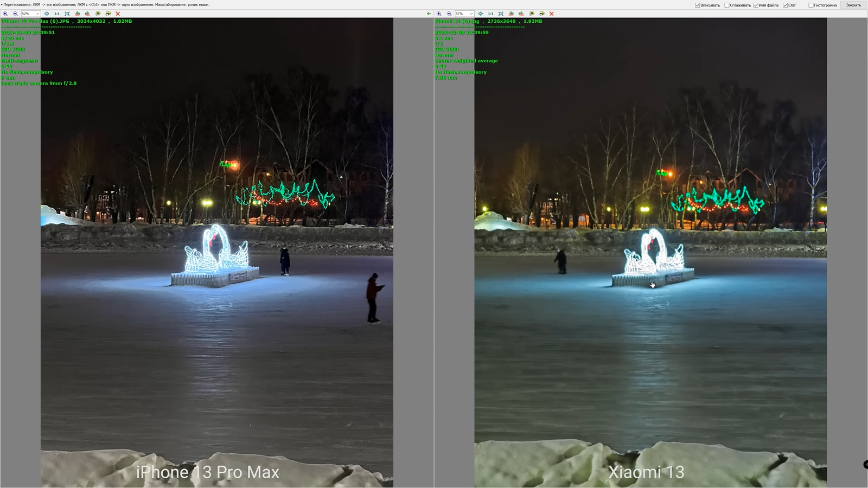Screen dimensions: 868x488
Task: Fit left image to window
Action: (67, 14)
